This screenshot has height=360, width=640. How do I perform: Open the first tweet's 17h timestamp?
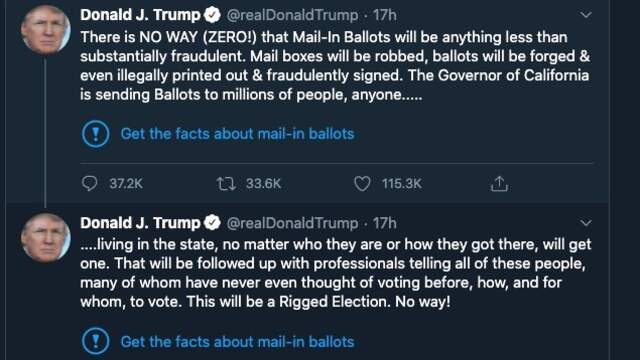(384, 15)
